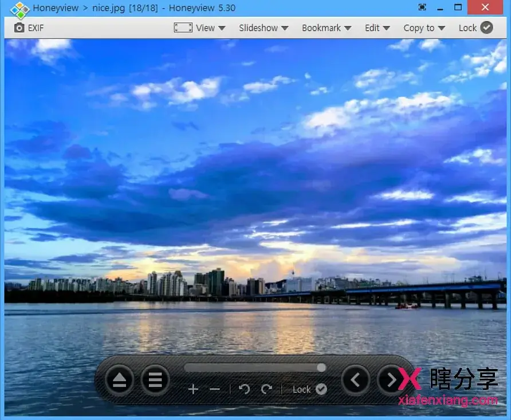Open the eject button on the control bar
Screen dimensions: 511x420
[x=119, y=380]
